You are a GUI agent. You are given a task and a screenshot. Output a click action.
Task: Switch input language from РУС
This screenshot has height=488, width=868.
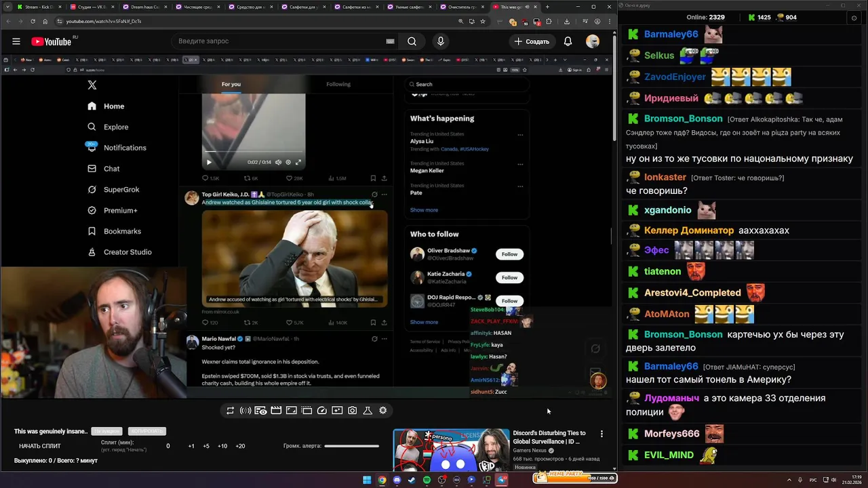click(x=813, y=480)
